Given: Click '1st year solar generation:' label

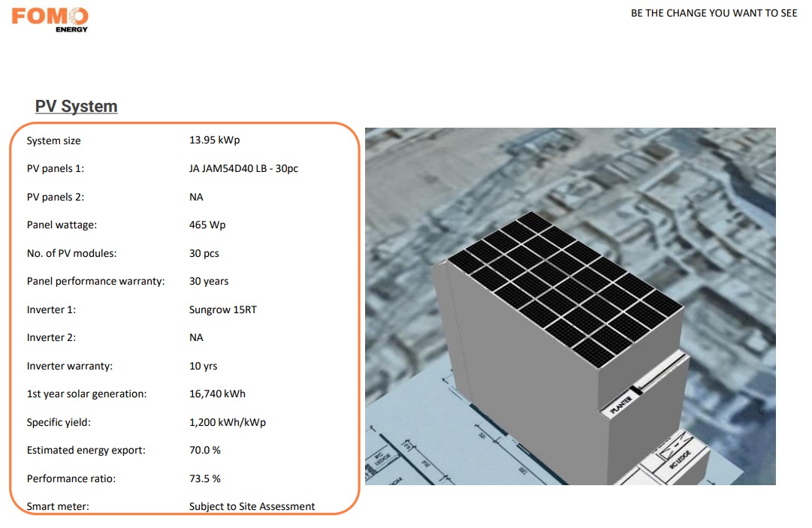Looking at the screenshot, I should (86, 394).
